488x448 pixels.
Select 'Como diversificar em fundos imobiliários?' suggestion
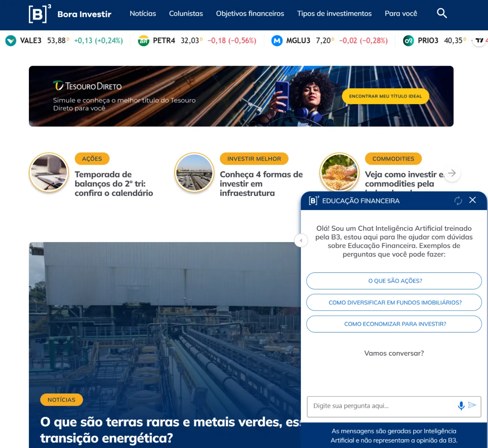(394, 303)
